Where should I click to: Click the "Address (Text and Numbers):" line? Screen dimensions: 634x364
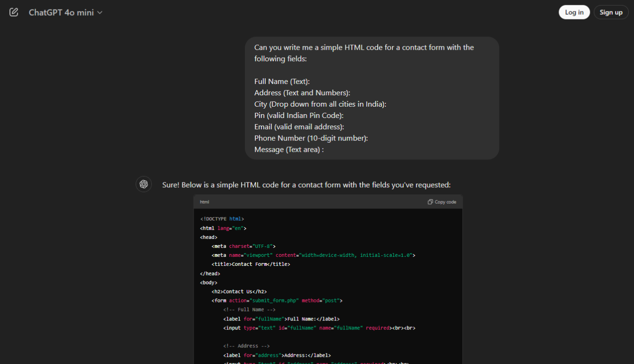tap(302, 93)
